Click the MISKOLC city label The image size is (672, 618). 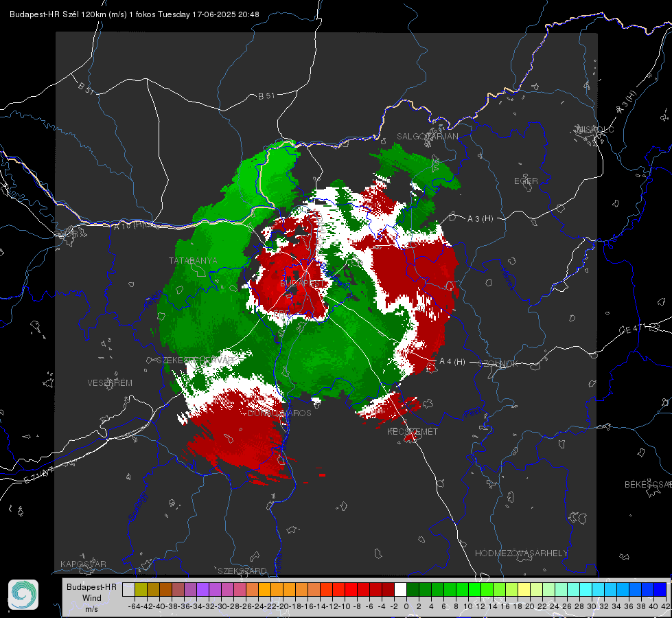click(595, 129)
